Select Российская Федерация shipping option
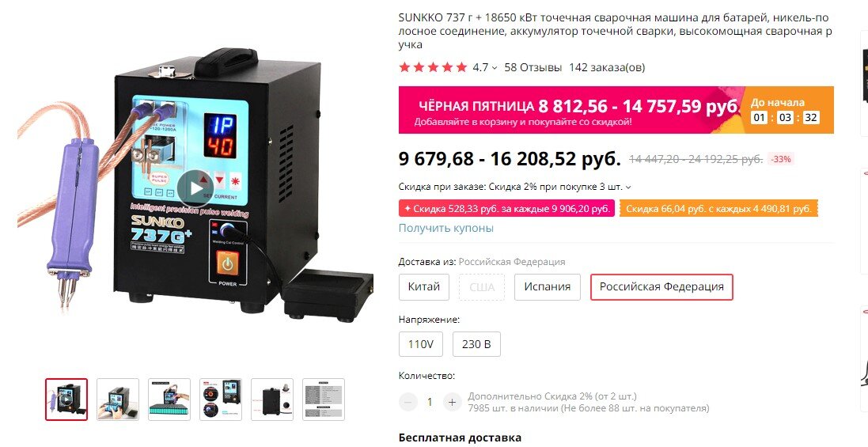Screen dimensions: 868x447 [x=661, y=287]
